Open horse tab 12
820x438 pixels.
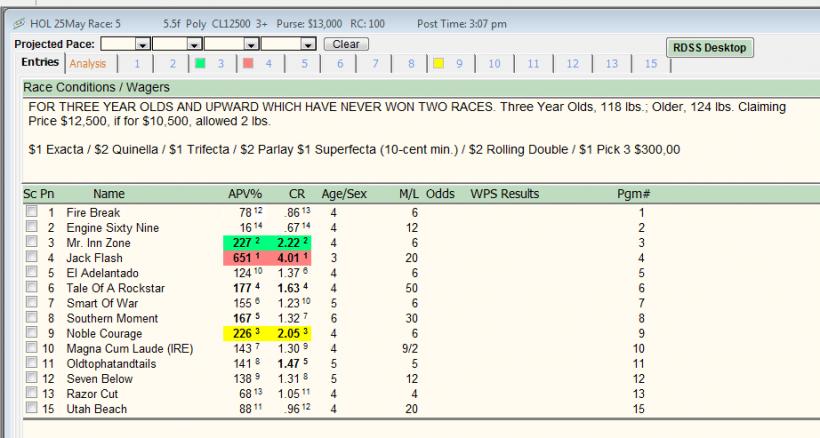pyautogui.click(x=573, y=64)
